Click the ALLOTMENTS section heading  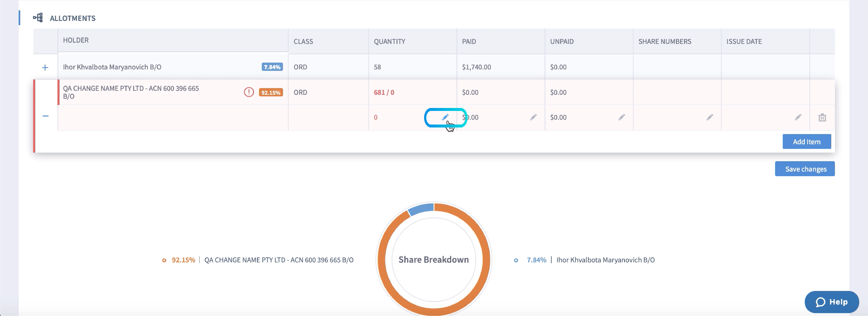pos(73,18)
